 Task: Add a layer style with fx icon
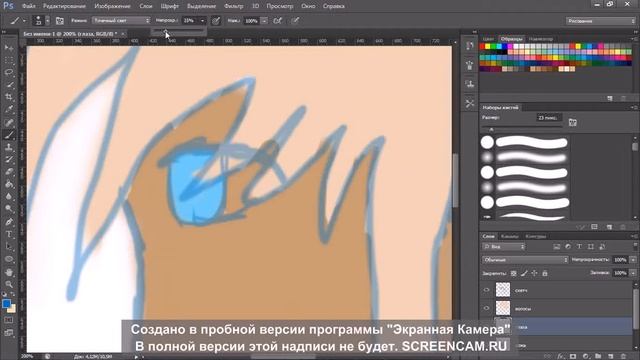(x=560, y=356)
